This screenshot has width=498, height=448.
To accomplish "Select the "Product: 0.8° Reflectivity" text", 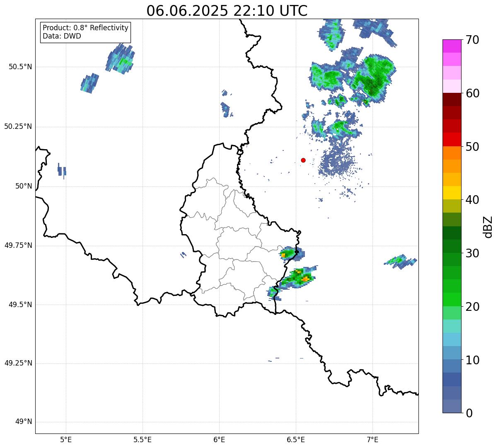I will tap(86, 28).
